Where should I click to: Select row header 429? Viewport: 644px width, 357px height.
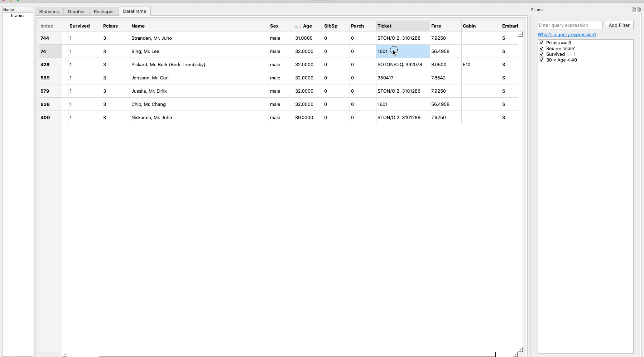click(51, 64)
